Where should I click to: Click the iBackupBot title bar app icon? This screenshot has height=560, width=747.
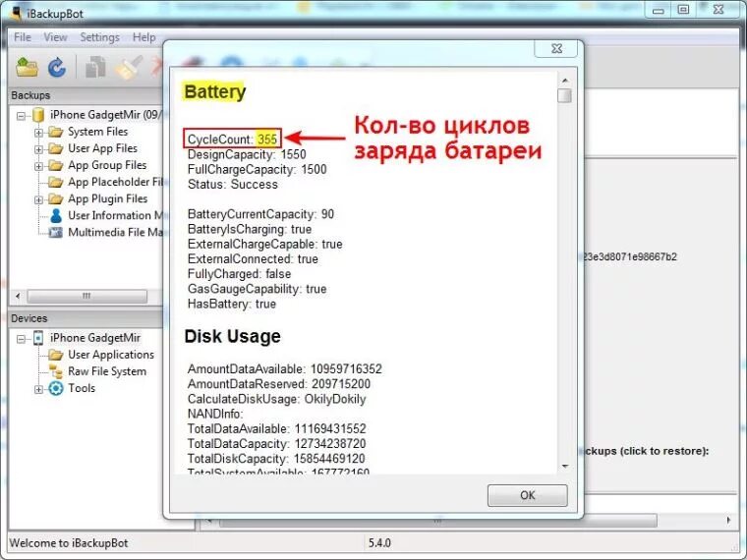click(17, 13)
